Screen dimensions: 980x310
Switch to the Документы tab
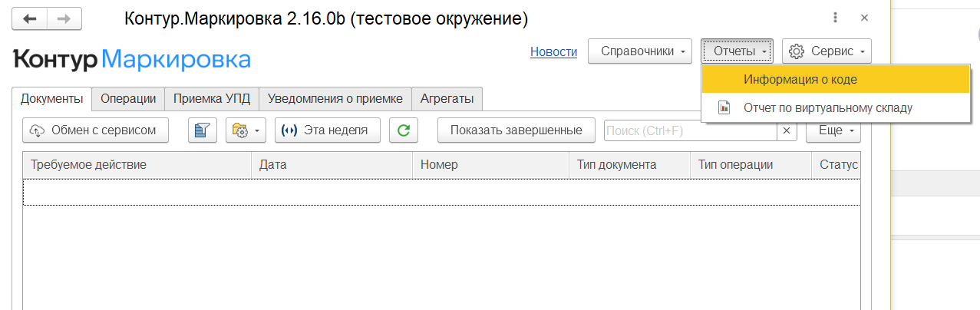[x=51, y=98]
